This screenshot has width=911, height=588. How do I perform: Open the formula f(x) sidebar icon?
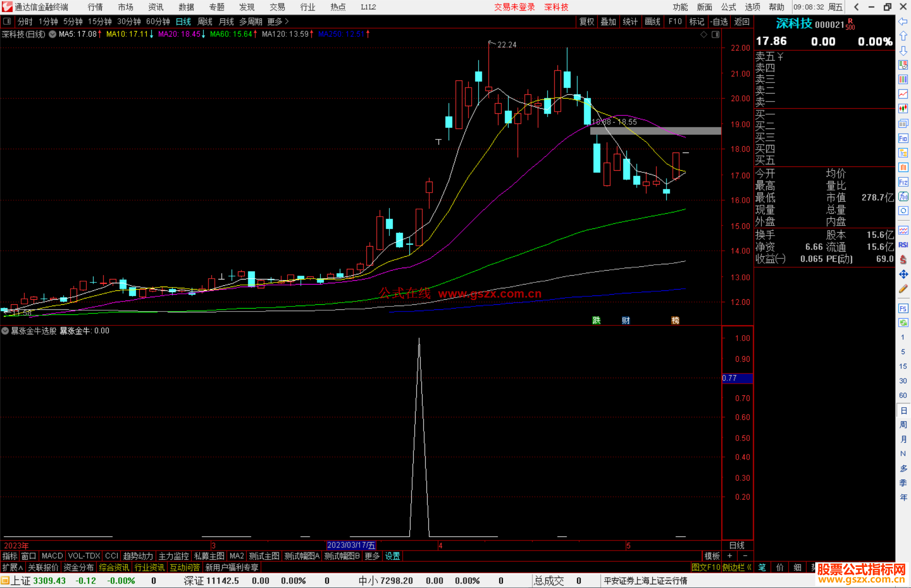point(903,197)
